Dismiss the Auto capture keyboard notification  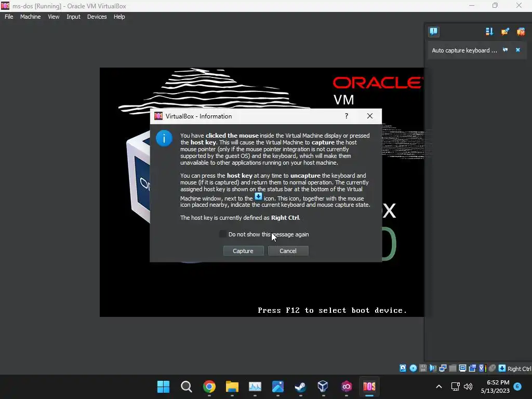518,50
